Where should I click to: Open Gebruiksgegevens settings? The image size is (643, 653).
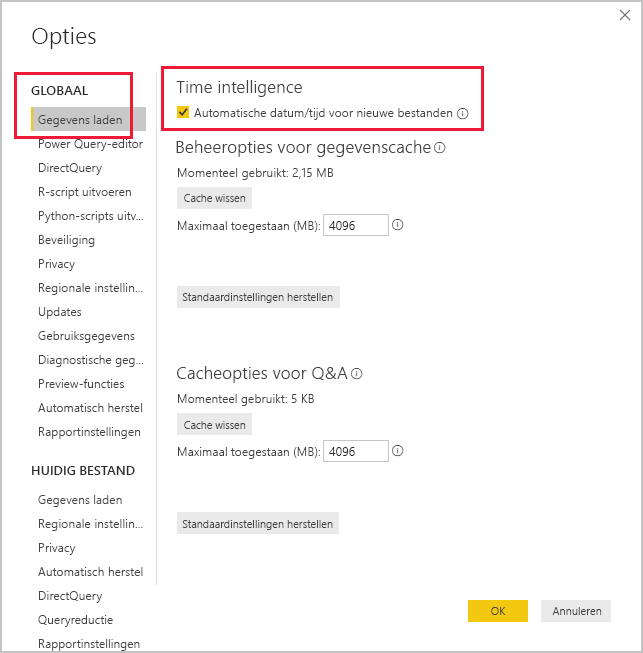coord(86,336)
